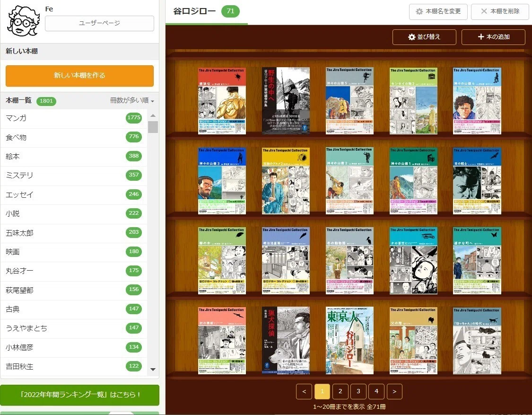The image size is (532, 415).
Task: Go to page 2 of the shelf
Action: tap(340, 391)
